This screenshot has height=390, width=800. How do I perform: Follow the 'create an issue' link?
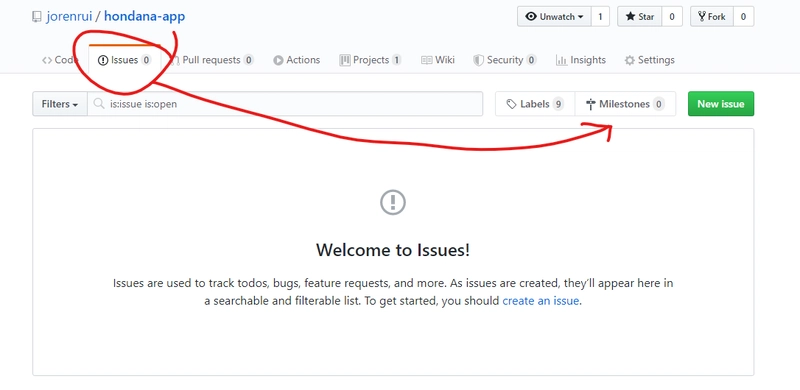[x=541, y=301]
